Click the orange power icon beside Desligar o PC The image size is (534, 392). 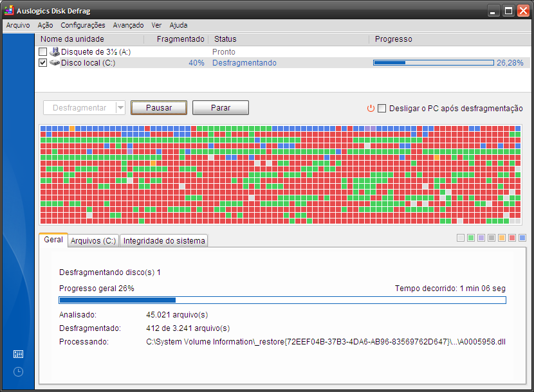pyautogui.click(x=371, y=108)
